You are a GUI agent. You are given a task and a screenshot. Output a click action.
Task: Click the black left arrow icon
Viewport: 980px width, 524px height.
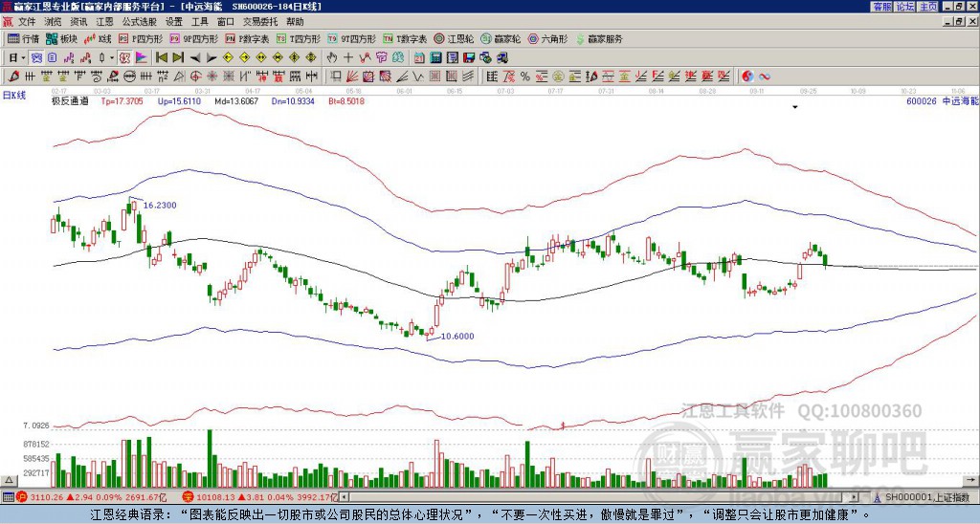click(x=195, y=58)
